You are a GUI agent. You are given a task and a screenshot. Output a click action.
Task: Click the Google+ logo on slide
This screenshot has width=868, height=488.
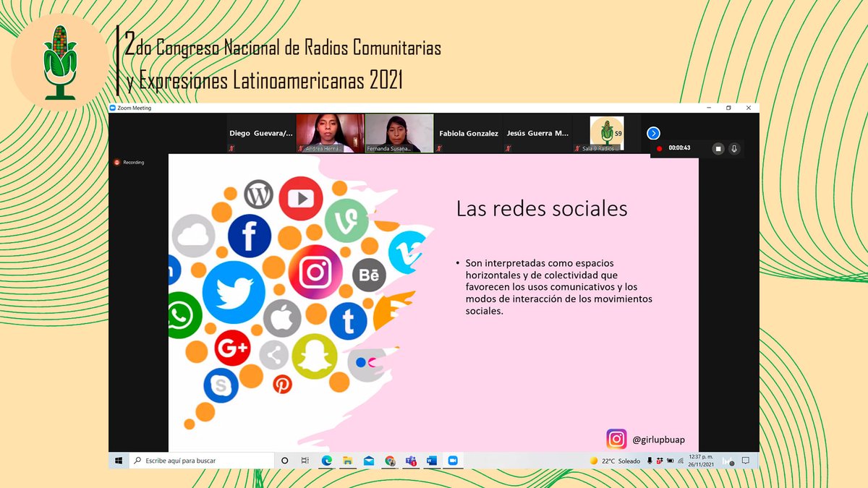click(232, 348)
